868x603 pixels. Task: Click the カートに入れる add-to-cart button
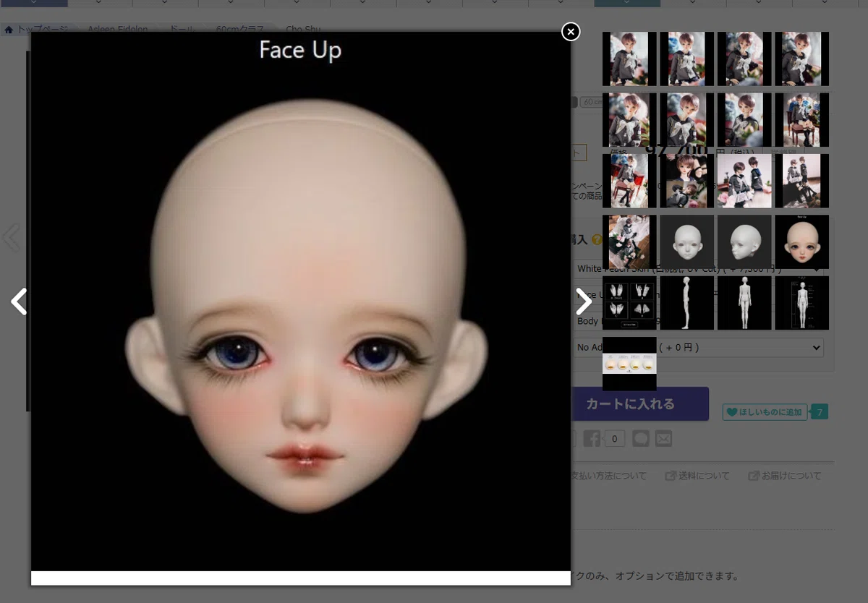click(x=640, y=403)
